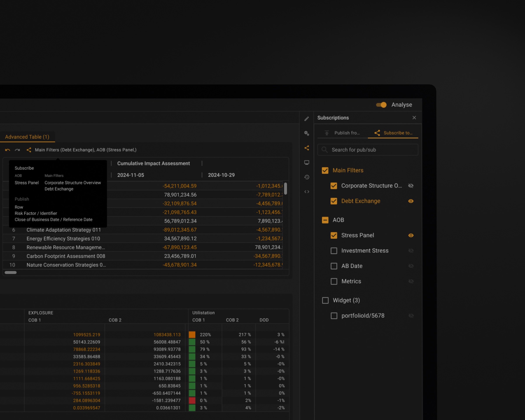Click the 2024-10-29 column header

click(x=221, y=175)
